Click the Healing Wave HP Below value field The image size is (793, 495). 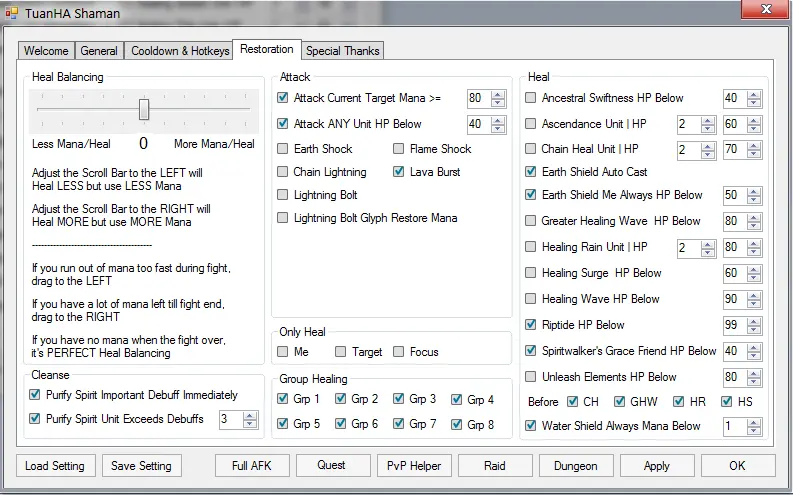[x=732, y=299]
